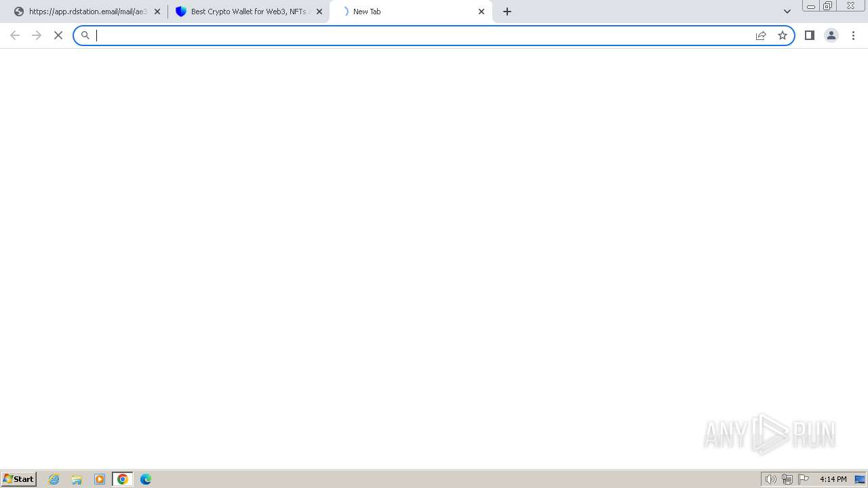
Task: Minimize the Chrome window
Action: [811, 6]
